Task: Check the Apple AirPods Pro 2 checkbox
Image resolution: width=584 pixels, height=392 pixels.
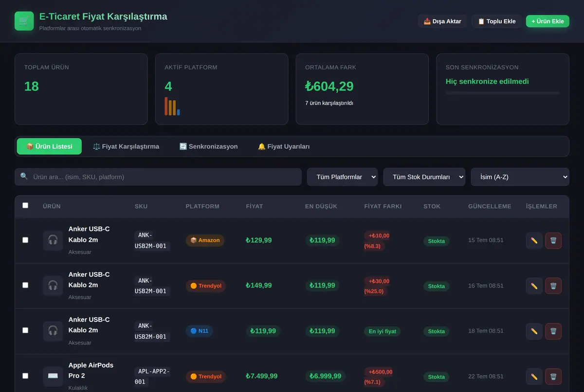Action: [25, 376]
